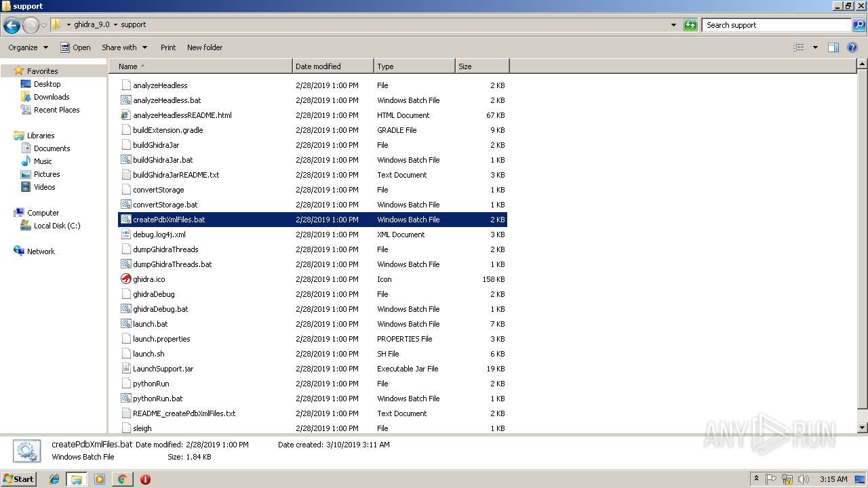This screenshot has width=868, height=488.
Task: Select Libraries in the navigation pane
Action: coord(41,136)
